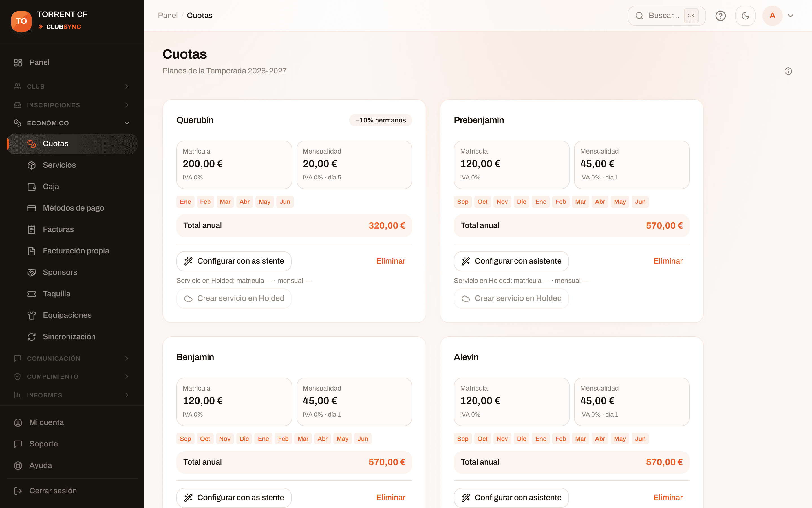Click Eliminar on the Querubín card

(x=390, y=261)
